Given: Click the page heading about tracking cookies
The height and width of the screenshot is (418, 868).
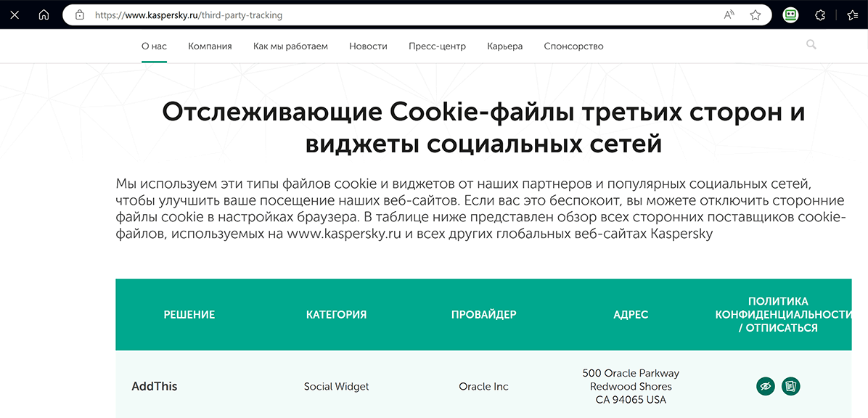Looking at the screenshot, I should 483,128.
